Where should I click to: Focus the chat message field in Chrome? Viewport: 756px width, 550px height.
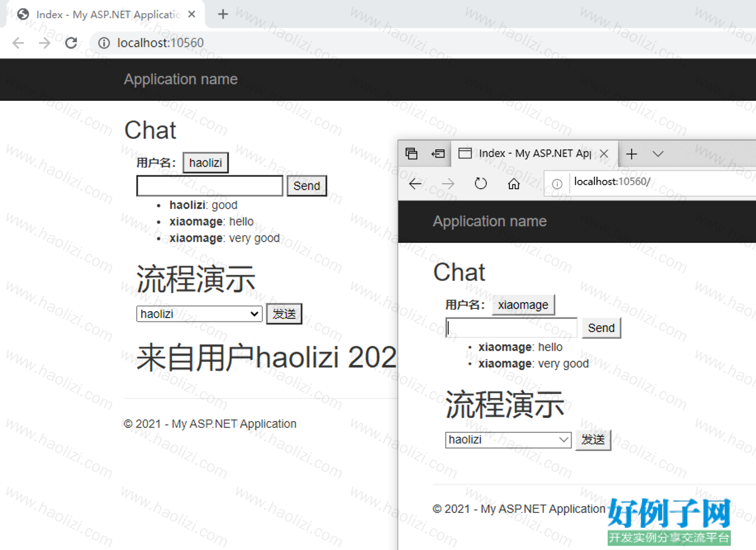209,186
